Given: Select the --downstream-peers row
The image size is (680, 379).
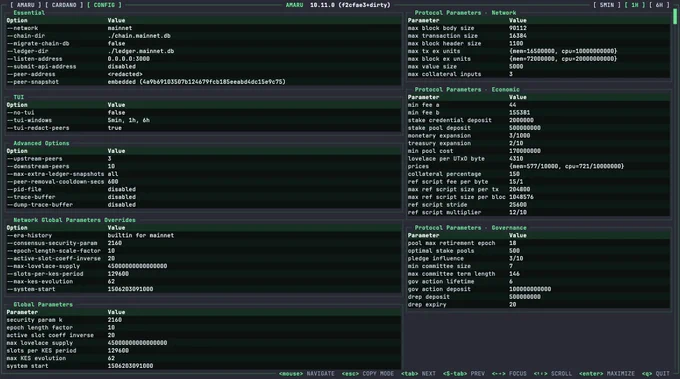Looking at the screenshot, I should tap(204, 166).
